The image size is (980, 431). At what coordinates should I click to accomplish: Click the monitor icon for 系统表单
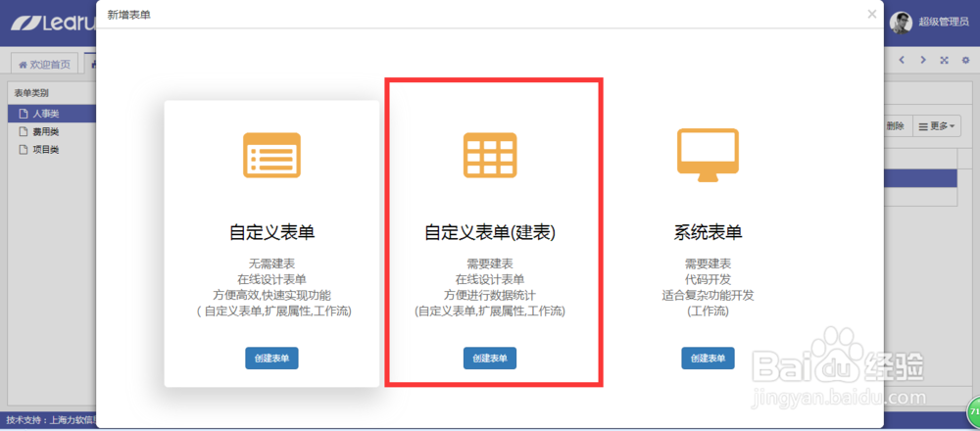pyautogui.click(x=709, y=155)
